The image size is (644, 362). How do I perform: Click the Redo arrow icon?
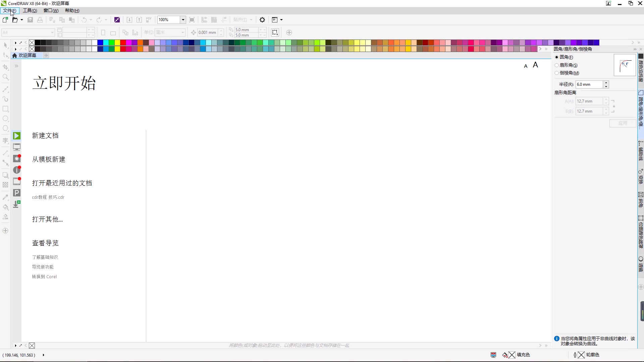(x=99, y=20)
